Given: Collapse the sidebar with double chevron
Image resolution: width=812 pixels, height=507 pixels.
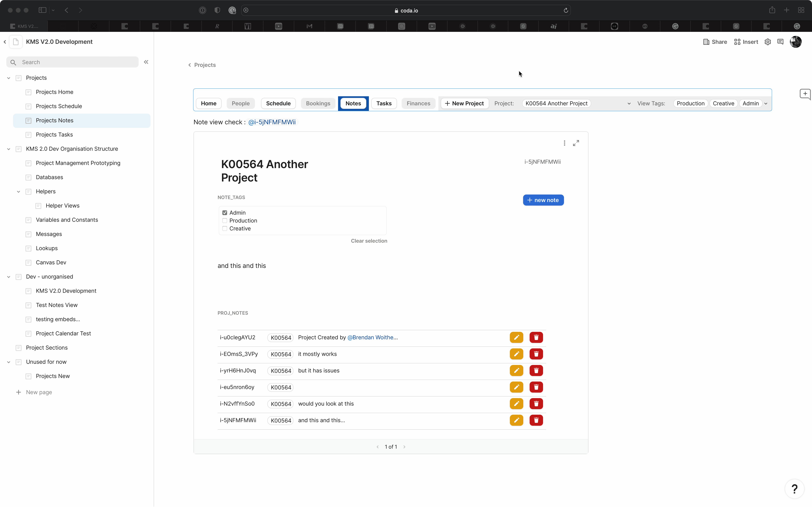Looking at the screenshot, I should click(x=146, y=62).
